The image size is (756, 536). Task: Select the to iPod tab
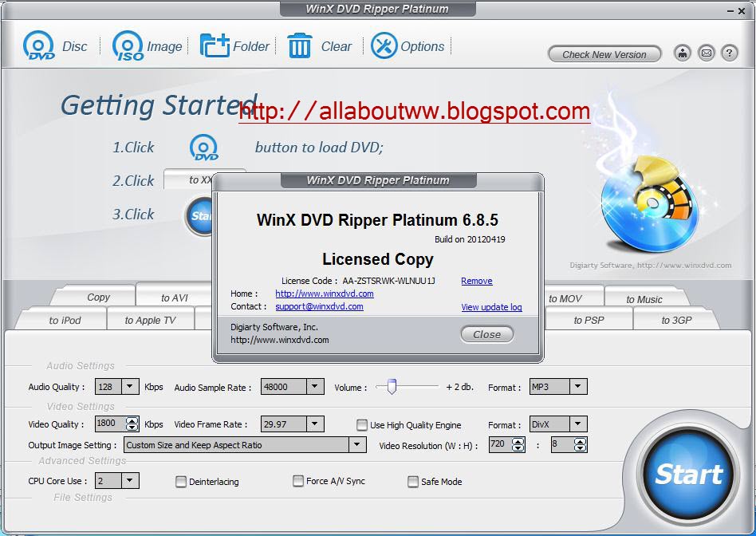[x=65, y=320]
